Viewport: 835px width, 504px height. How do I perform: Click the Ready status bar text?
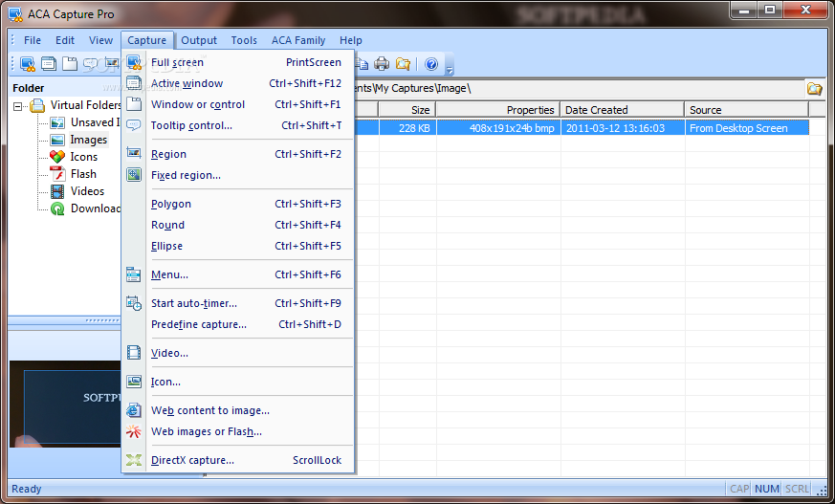tap(27, 489)
